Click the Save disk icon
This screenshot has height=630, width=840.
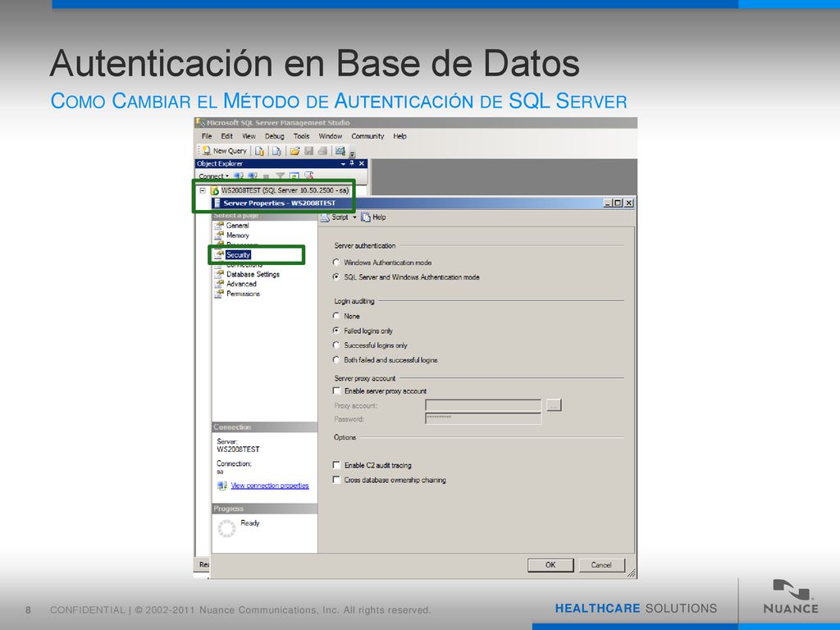tap(308, 151)
